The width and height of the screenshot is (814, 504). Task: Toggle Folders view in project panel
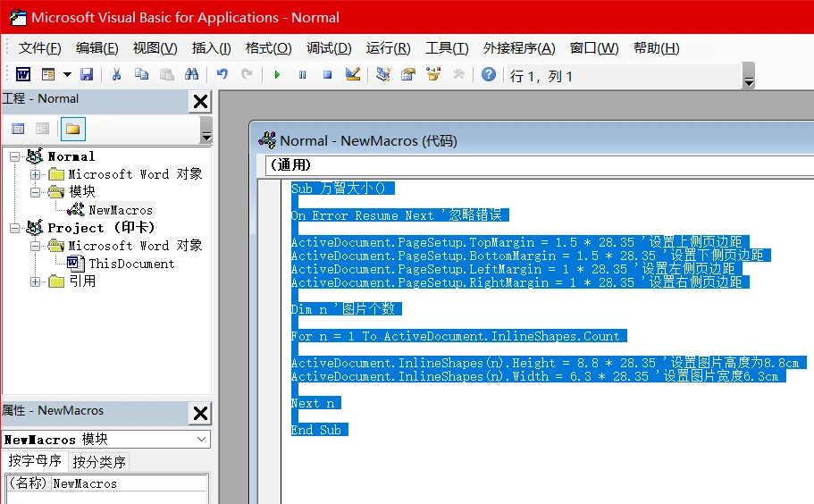point(72,129)
